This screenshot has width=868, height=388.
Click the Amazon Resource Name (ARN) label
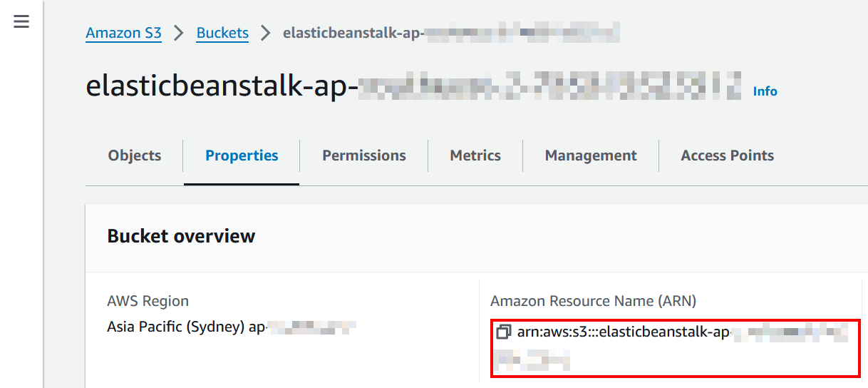coord(593,301)
